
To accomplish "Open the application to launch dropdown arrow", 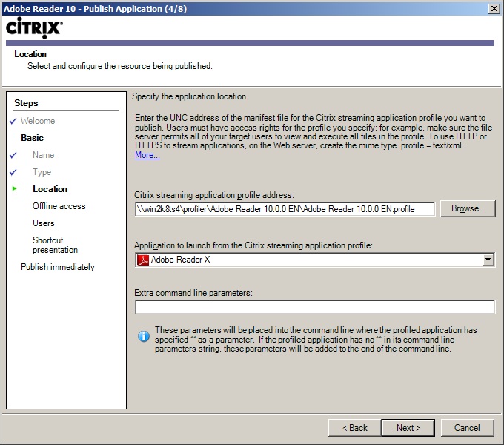I will [488, 260].
